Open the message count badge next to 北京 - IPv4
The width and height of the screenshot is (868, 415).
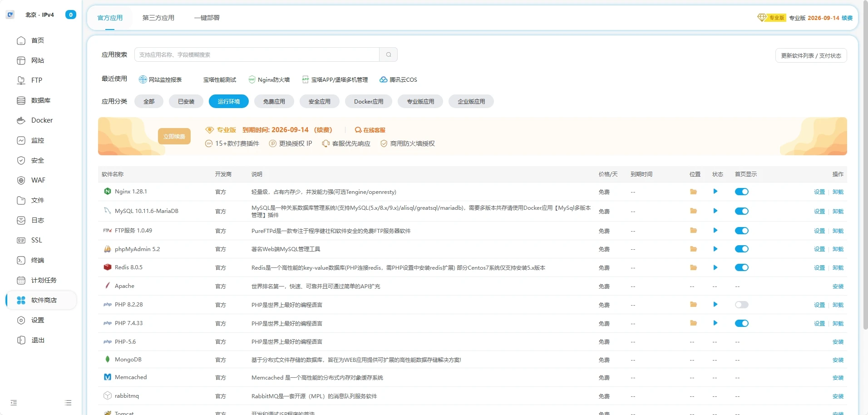[x=70, y=15]
